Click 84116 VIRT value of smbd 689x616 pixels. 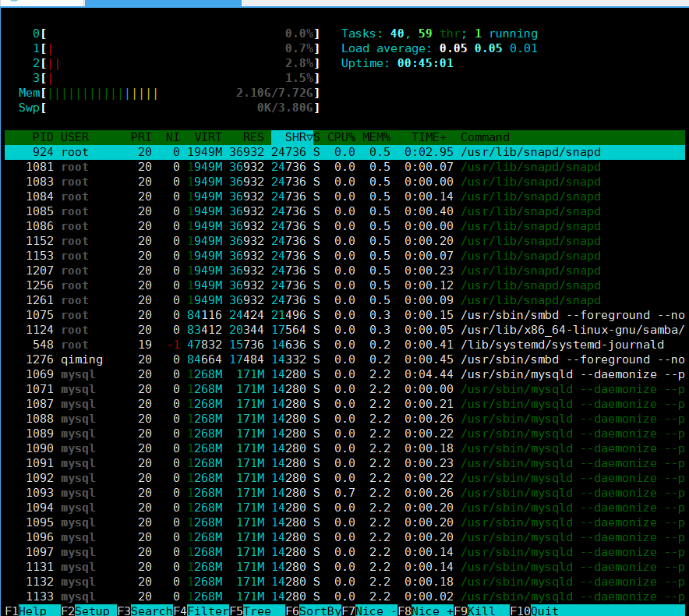pyautogui.click(x=205, y=315)
